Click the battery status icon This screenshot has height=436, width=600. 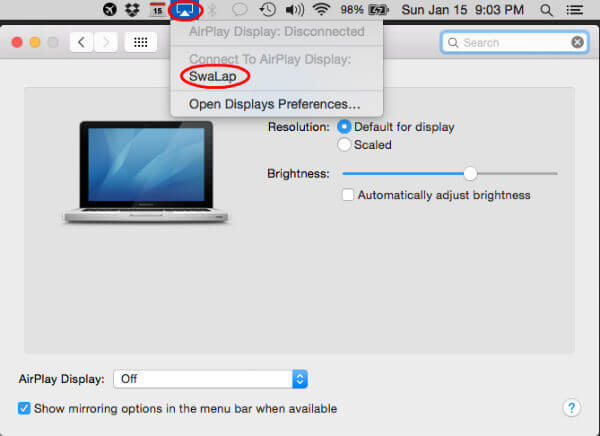pyautogui.click(x=378, y=10)
